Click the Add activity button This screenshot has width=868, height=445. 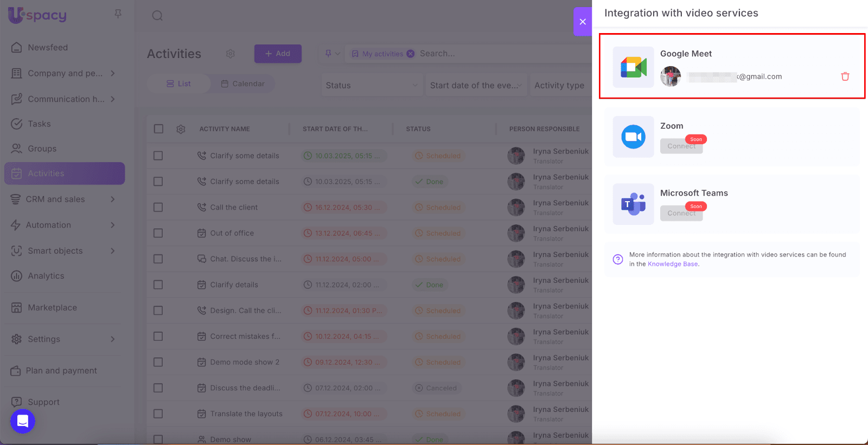click(278, 54)
